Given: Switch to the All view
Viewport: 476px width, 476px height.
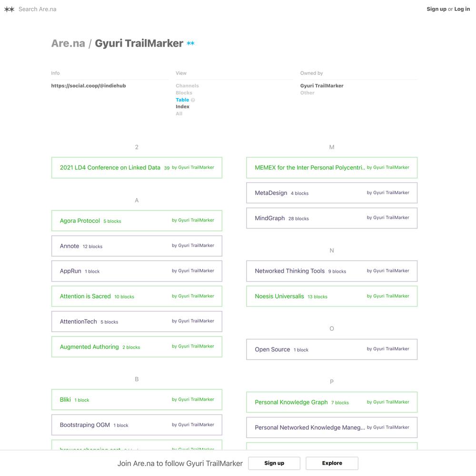Looking at the screenshot, I should [179, 114].
